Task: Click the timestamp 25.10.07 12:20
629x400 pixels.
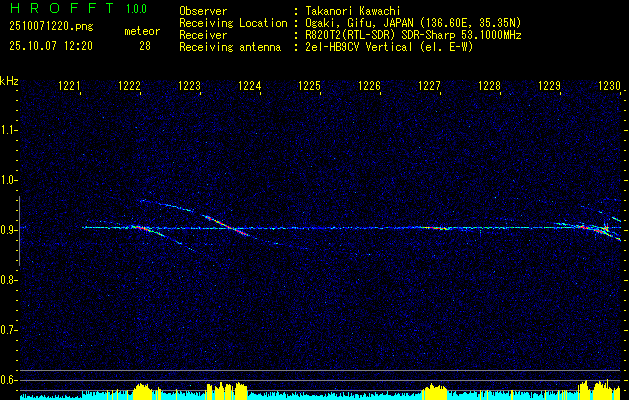Action: pyautogui.click(x=51, y=46)
